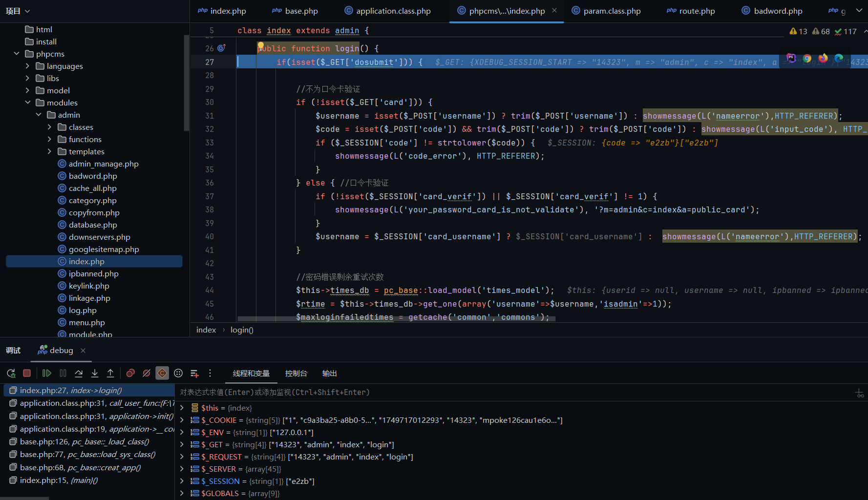This screenshot has width=868, height=500.
Task: Open the View Breakpoints dialog
Action: (x=130, y=374)
